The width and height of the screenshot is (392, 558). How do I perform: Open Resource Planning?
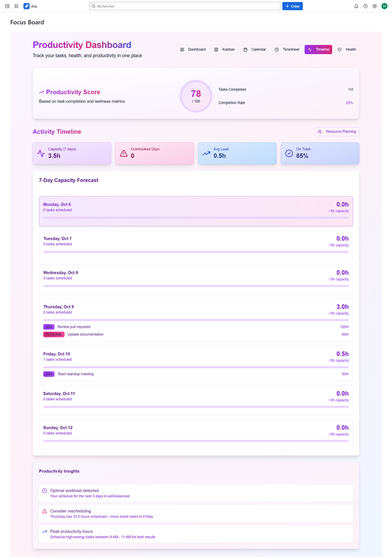click(x=337, y=131)
